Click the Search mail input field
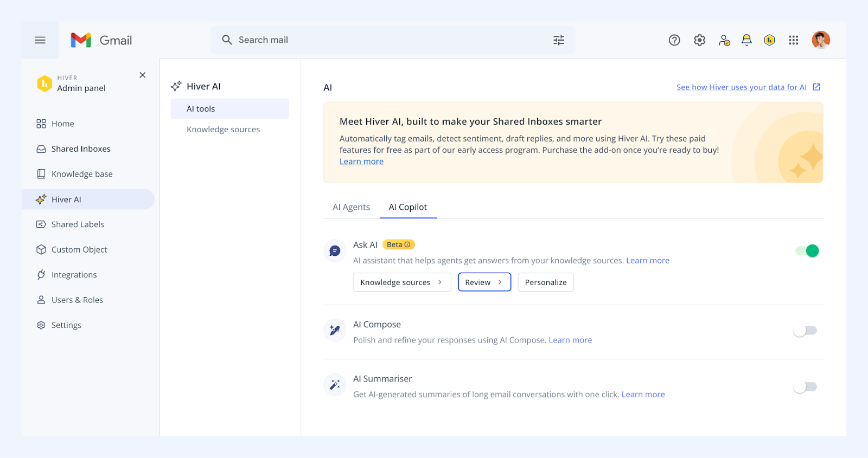The image size is (868, 458). click(x=393, y=40)
